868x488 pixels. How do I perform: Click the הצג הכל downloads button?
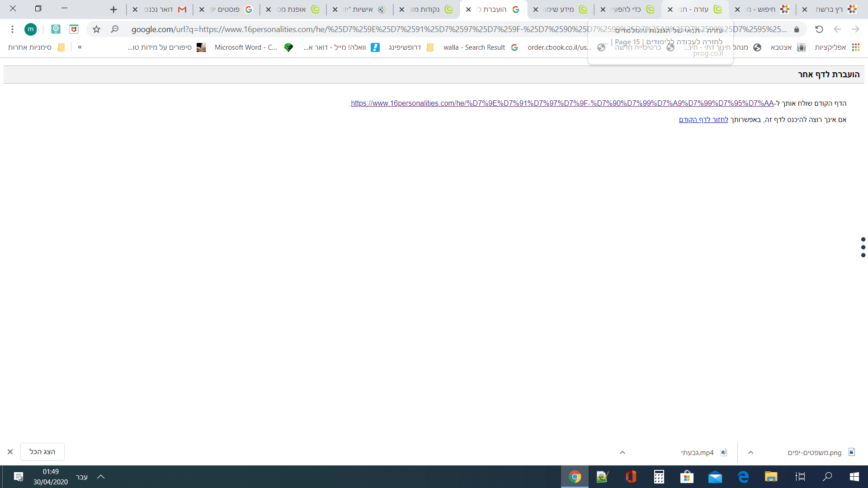tap(42, 451)
